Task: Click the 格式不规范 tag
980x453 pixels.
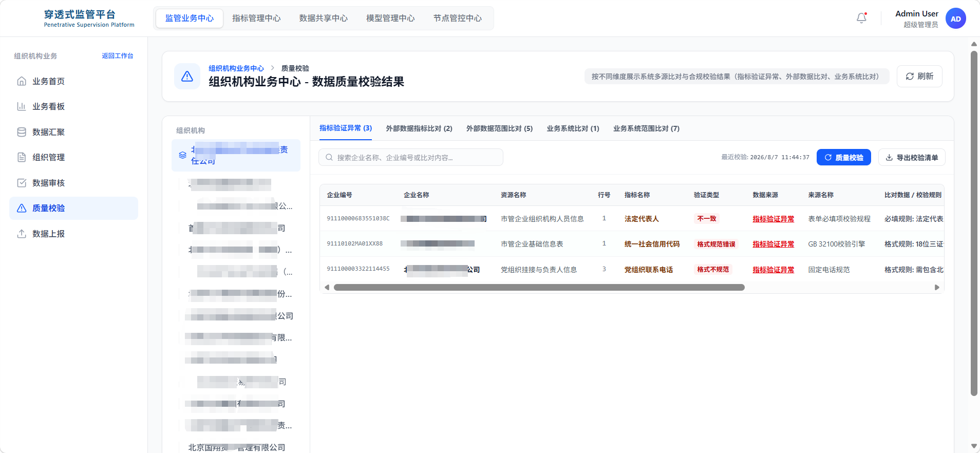Action: (713, 270)
